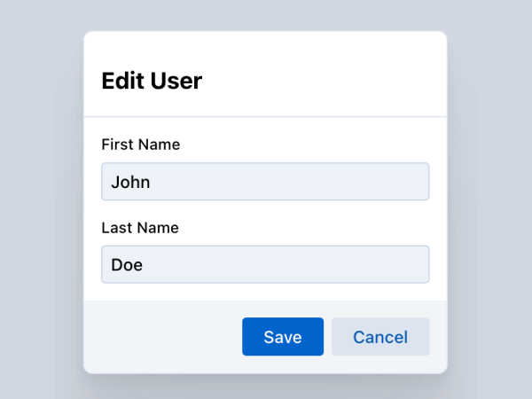Image resolution: width=532 pixels, height=399 pixels.
Task: Place cursor on the word Doe
Action: click(x=127, y=265)
